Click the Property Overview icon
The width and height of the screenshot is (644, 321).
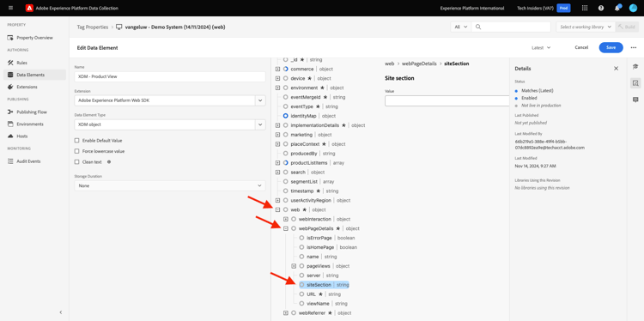[10, 38]
